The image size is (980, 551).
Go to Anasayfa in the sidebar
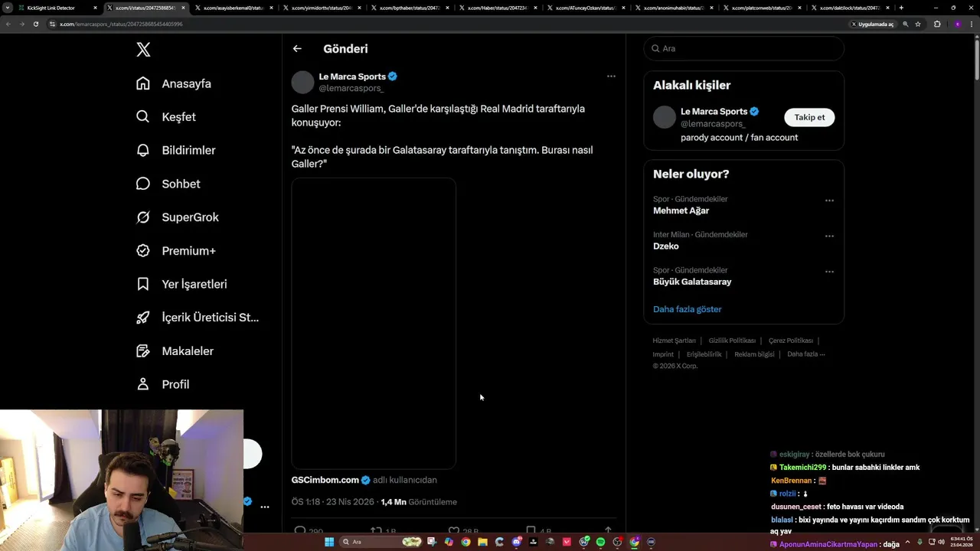pyautogui.click(x=173, y=83)
